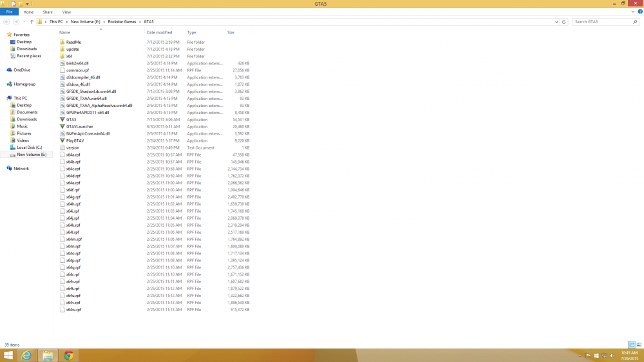Select the d3dcompiler_46.dll file name
The height and width of the screenshot is (362, 644).
click(83, 77)
